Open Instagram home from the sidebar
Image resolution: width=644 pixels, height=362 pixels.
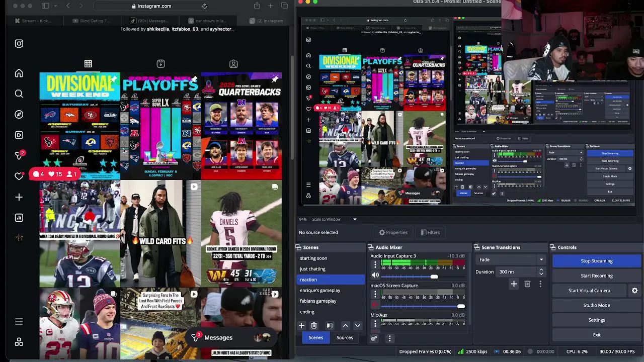[19, 73]
